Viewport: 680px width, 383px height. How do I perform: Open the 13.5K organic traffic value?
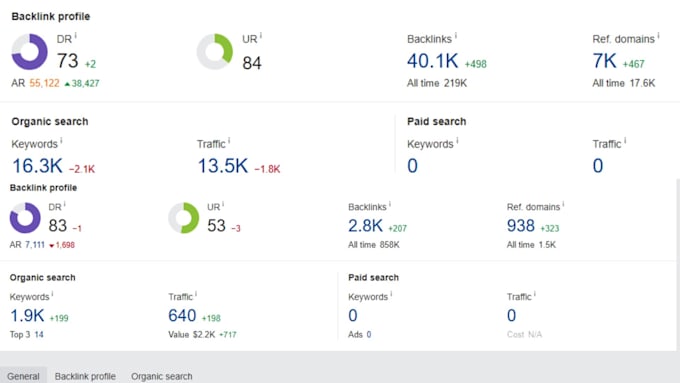pyautogui.click(x=222, y=166)
